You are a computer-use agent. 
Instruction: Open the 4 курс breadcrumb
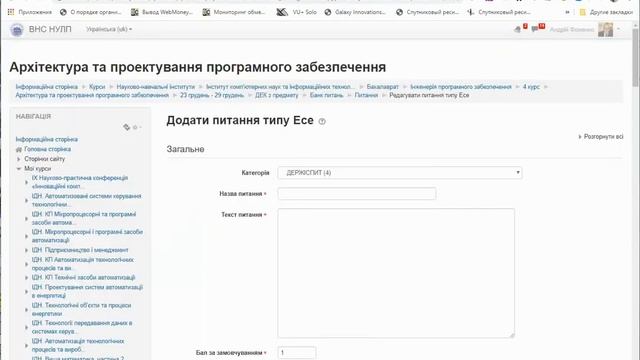[x=531, y=87]
